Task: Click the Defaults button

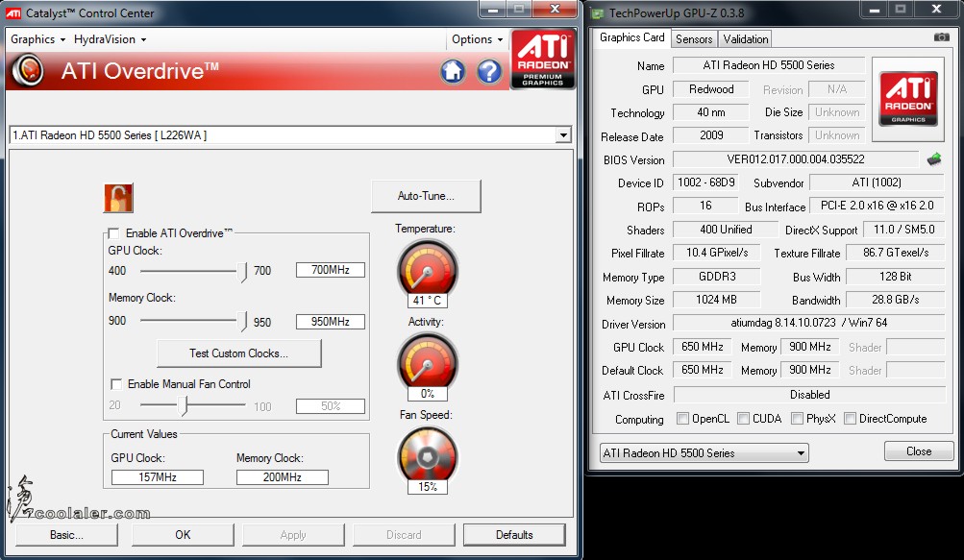Action: 514,535
